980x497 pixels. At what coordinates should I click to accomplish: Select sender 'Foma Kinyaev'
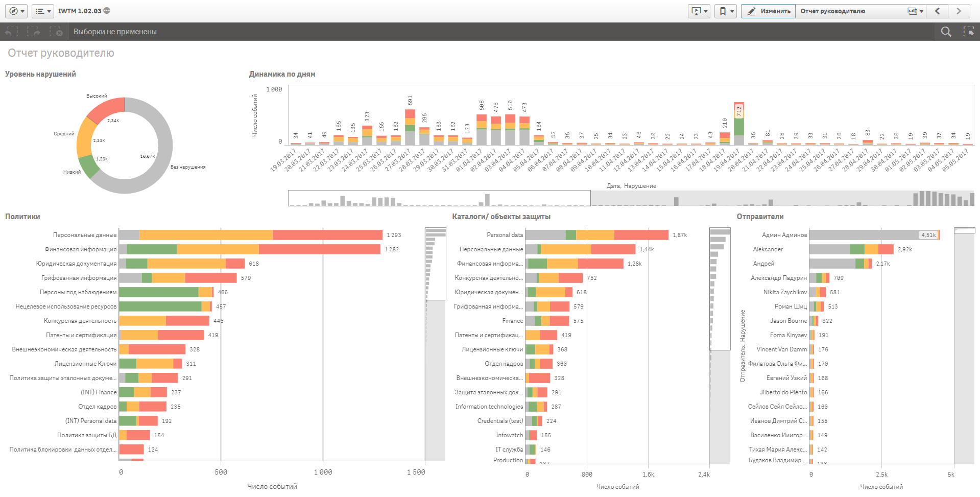pos(788,335)
